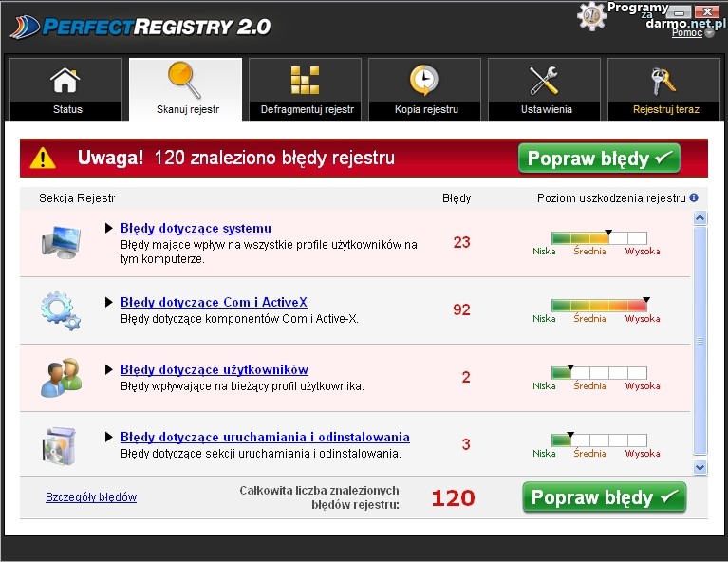The height and width of the screenshot is (562, 728).
Task: Click the users icon for user errors
Action: coord(61,378)
